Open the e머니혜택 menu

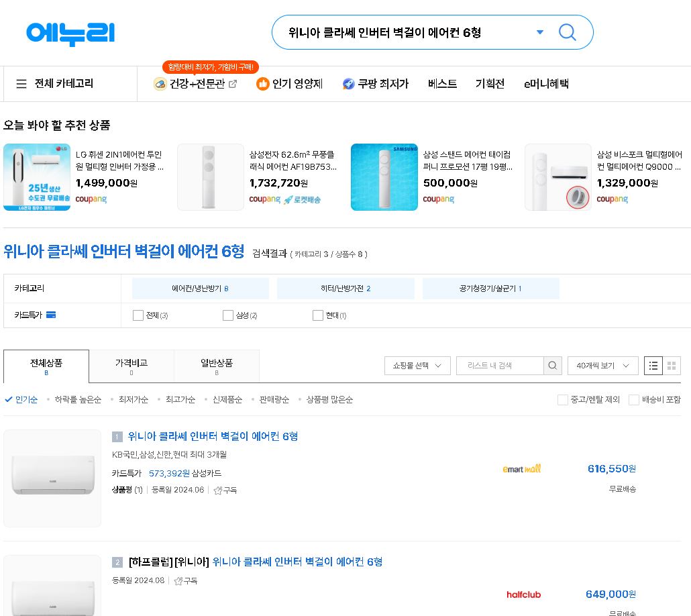click(x=546, y=84)
